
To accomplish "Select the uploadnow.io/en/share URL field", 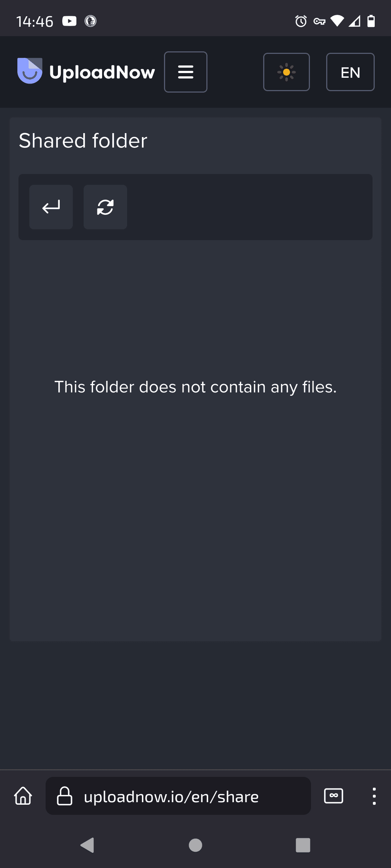I will (178, 796).
